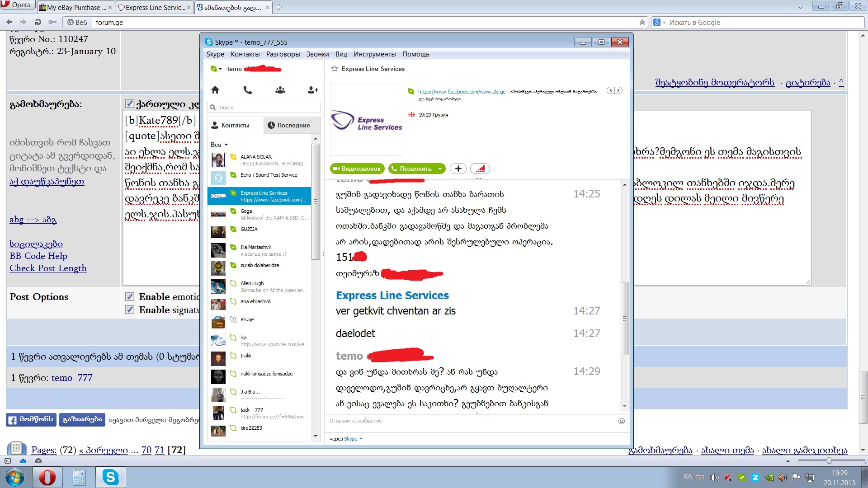Click the call quality signal icon
The image size is (868, 488).
coord(480,169)
